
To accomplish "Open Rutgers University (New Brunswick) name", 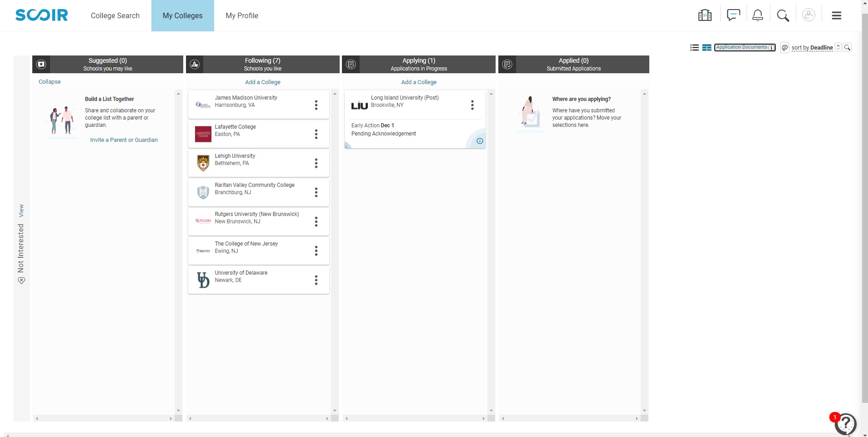I will 257,214.
